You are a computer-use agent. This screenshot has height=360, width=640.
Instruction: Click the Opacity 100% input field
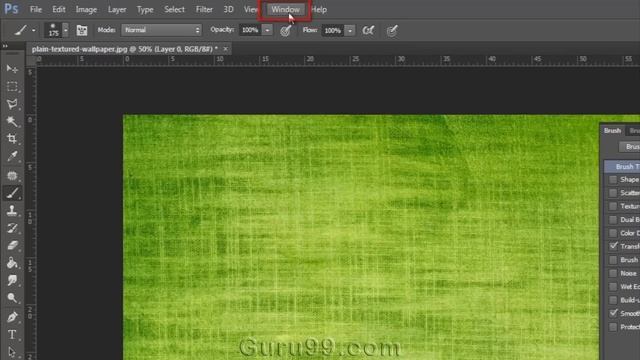click(250, 30)
